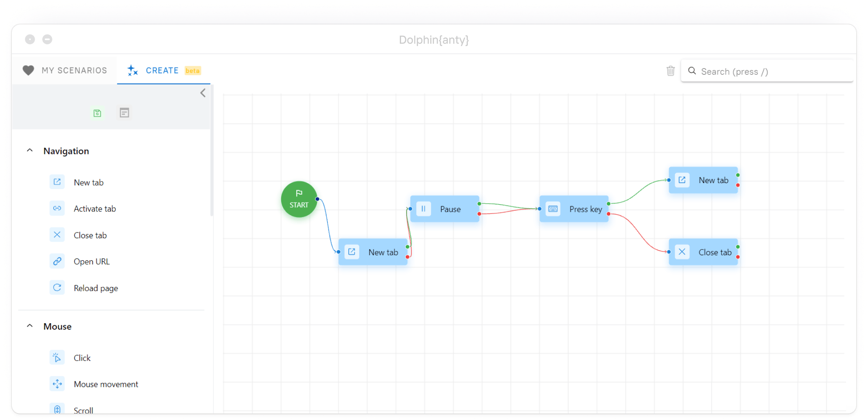868x419 pixels.
Task: Collapse the Mouse section
Action: tap(30, 326)
